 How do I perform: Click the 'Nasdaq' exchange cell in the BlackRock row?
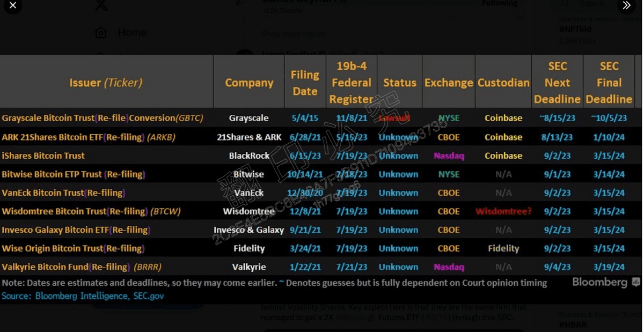click(x=449, y=156)
